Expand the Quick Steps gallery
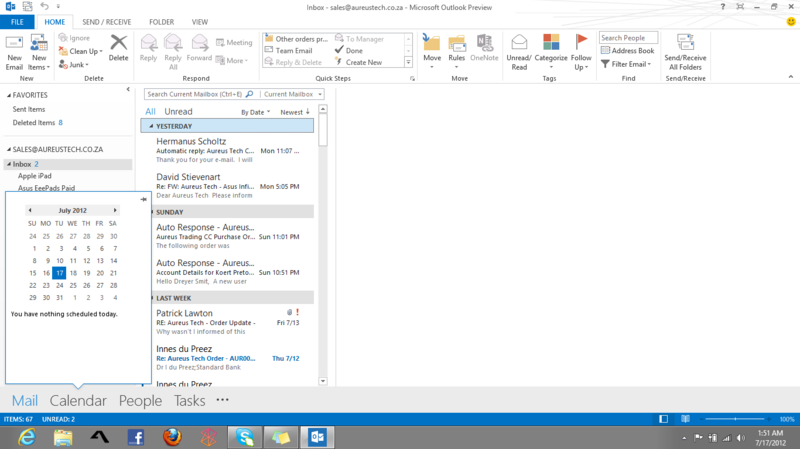 408,62
